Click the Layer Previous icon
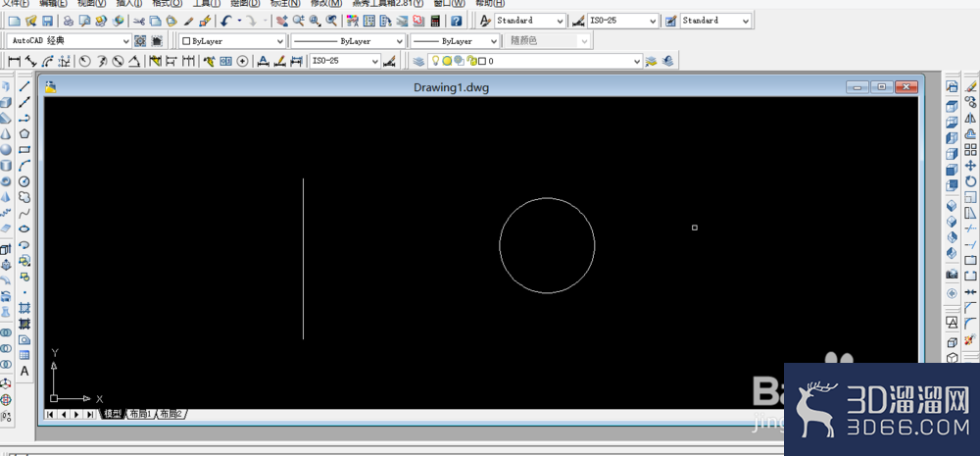The image size is (980, 456). (667, 62)
